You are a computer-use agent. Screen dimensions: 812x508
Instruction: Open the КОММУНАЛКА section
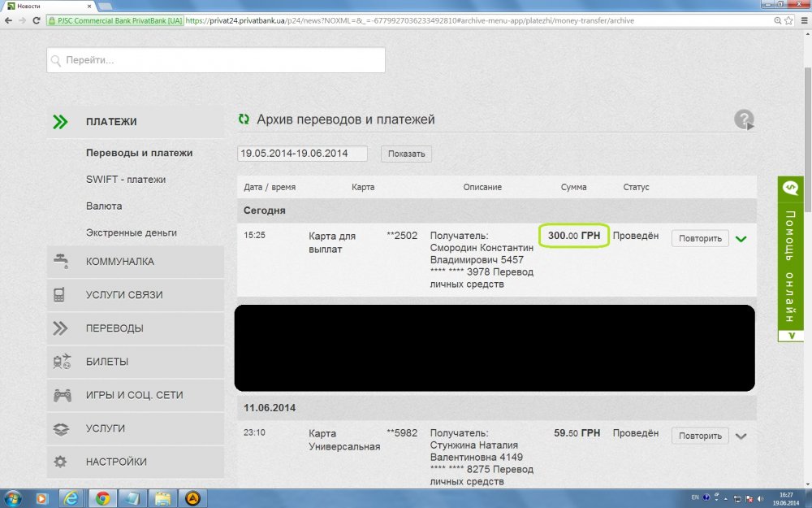135,261
